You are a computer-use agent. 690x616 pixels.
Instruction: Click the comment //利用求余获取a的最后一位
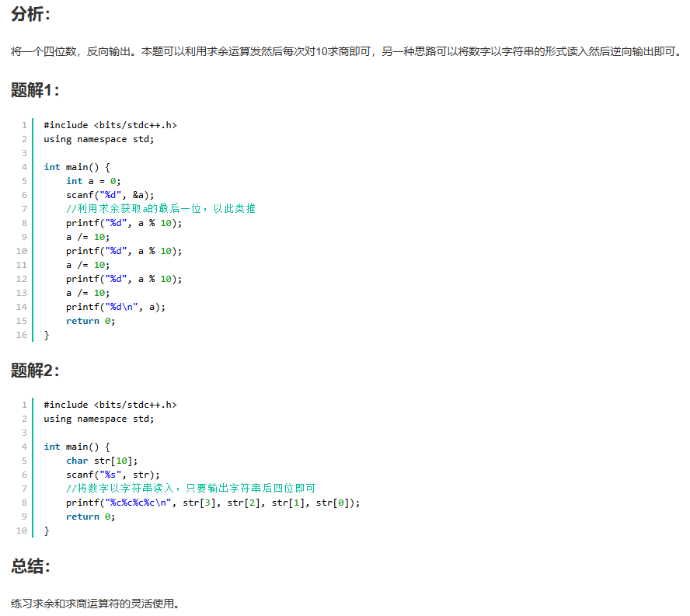(x=161, y=208)
